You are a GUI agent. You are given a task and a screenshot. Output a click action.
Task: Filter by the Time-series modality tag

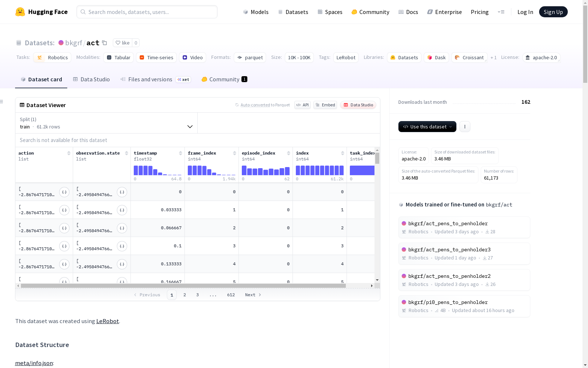point(156,57)
